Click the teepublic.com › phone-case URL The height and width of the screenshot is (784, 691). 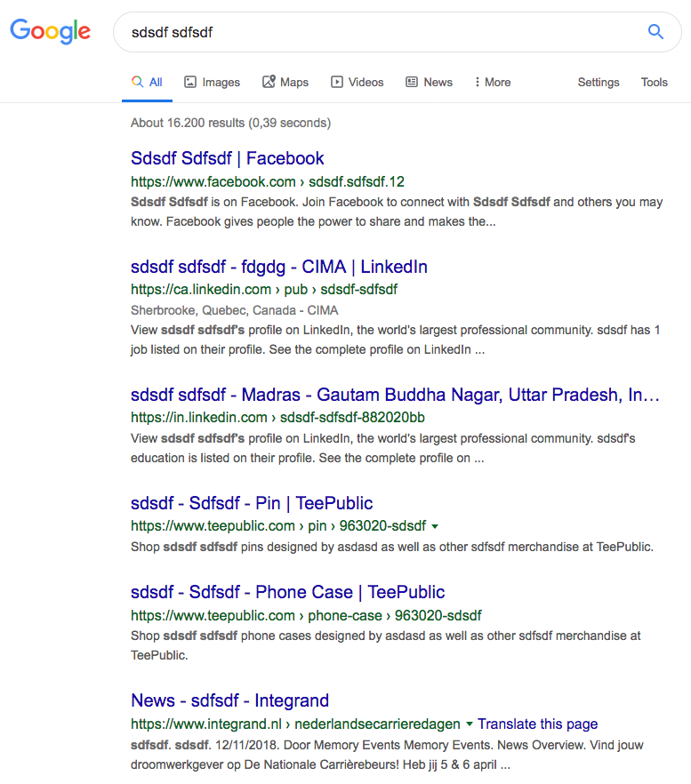(306, 615)
